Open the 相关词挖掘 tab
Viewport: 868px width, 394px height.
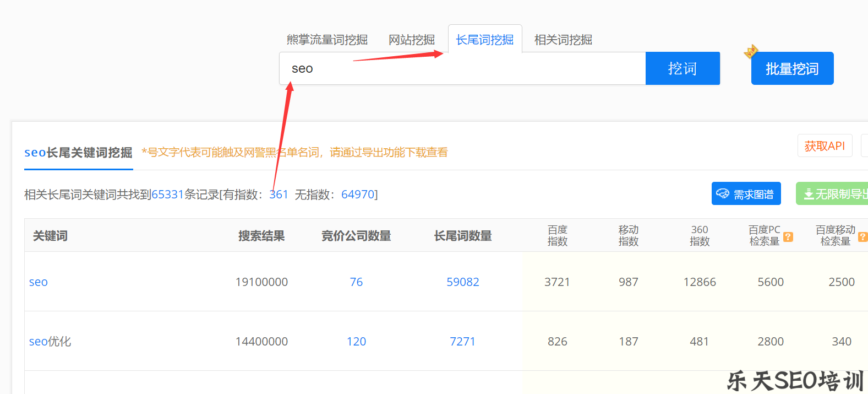tap(563, 40)
